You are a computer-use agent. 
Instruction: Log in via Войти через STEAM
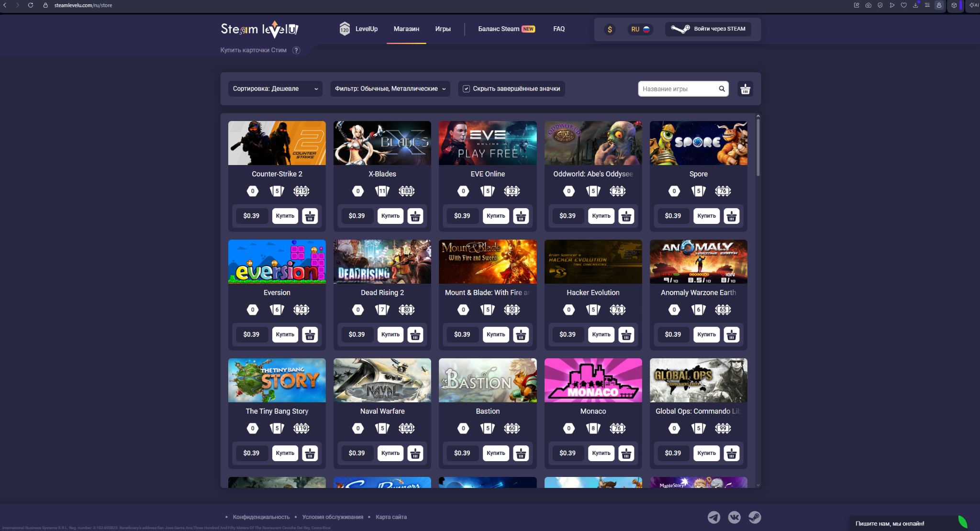708,29
